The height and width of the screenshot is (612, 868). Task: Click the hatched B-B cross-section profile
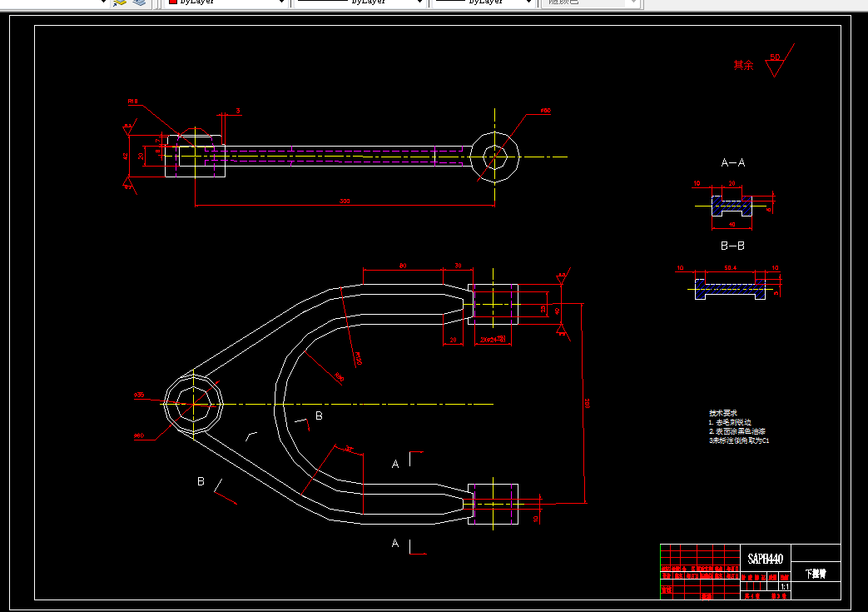point(730,289)
